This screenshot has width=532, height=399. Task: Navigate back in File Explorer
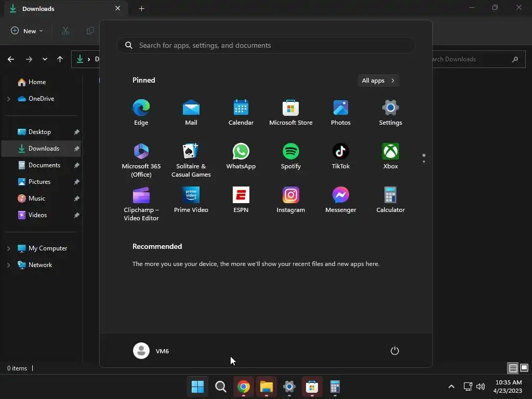(11, 59)
